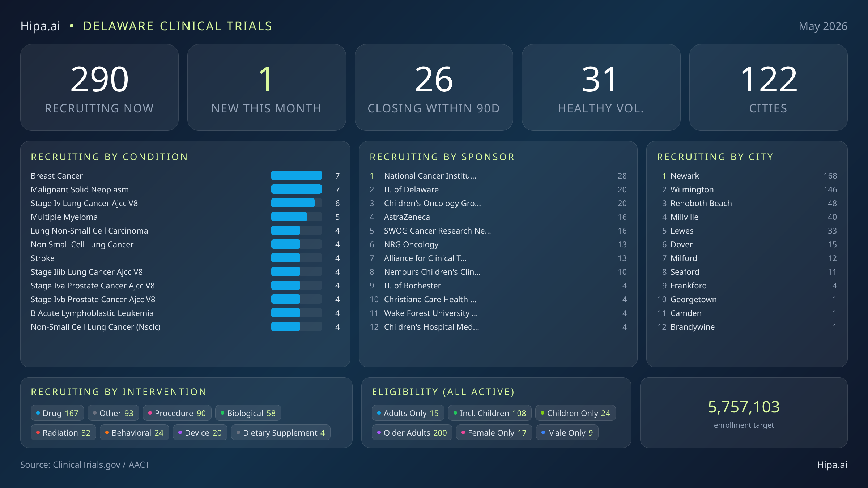868x488 pixels.
Task: Select the Georgetown city row
Action: click(x=747, y=299)
